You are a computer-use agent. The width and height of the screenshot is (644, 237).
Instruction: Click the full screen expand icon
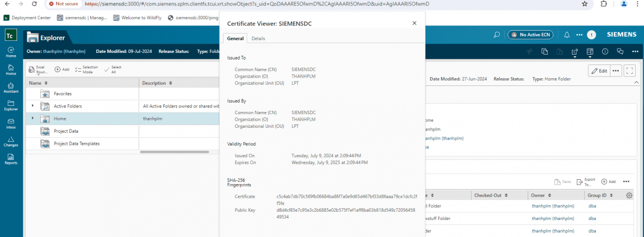630,71
